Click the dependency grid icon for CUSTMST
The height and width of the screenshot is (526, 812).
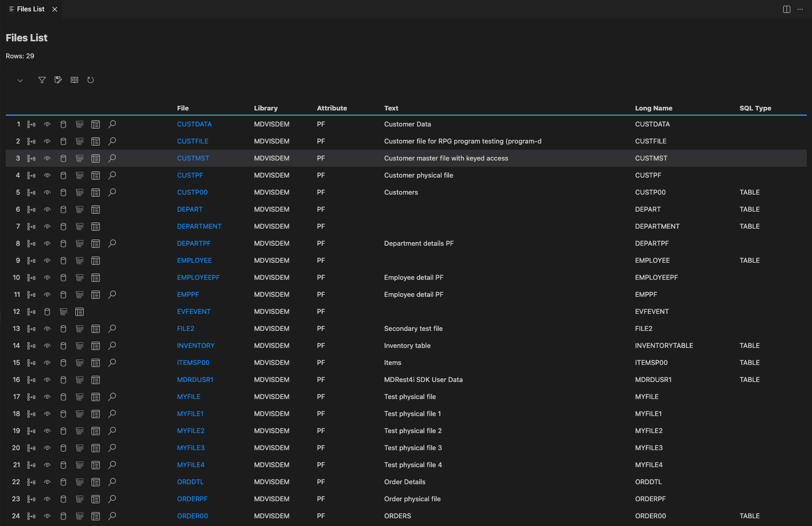(79, 158)
